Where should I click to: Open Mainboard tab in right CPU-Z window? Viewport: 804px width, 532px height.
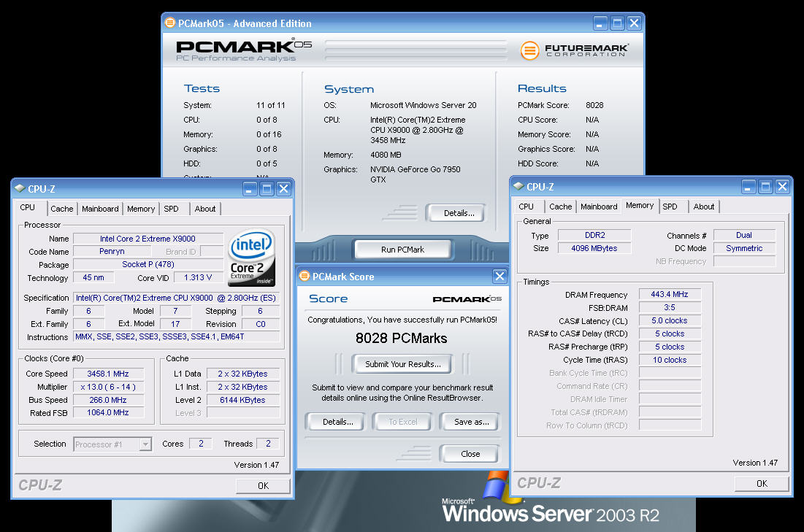pyautogui.click(x=599, y=207)
